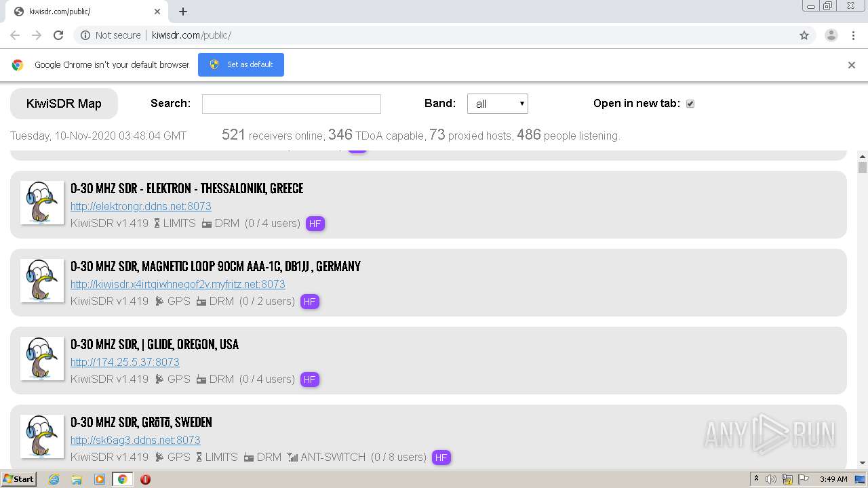Click HF badge on Thessaloniki receiver
The height and width of the screenshot is (488, 868).
[315, 224]
